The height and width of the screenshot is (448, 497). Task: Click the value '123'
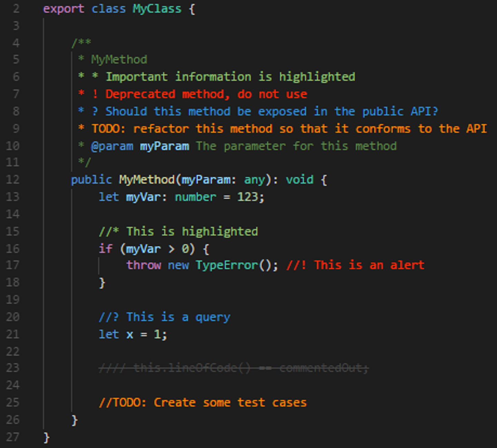[247, 197]
